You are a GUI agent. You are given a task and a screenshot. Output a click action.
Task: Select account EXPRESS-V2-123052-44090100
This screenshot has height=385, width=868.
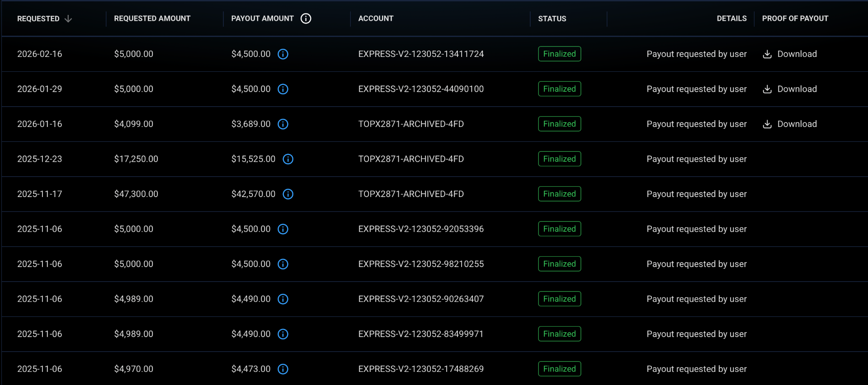click(421, 89)
